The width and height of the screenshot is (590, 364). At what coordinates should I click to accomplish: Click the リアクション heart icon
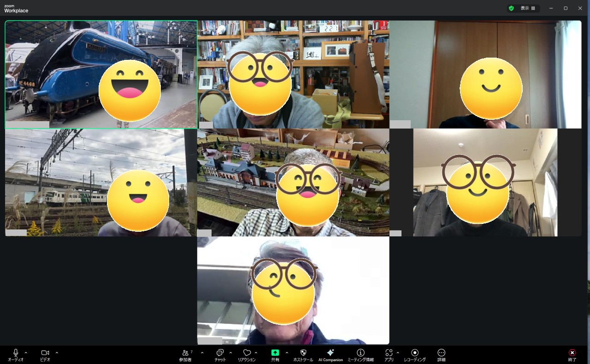point(247,353)
